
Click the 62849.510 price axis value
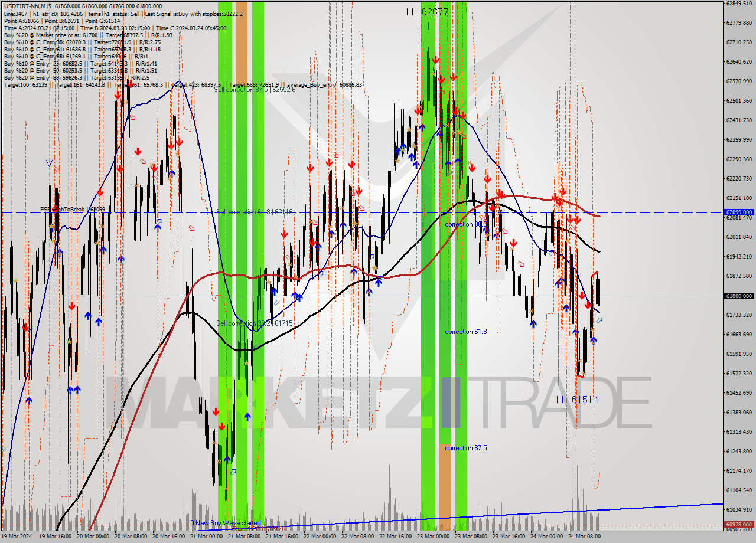(x=738, y=4)
